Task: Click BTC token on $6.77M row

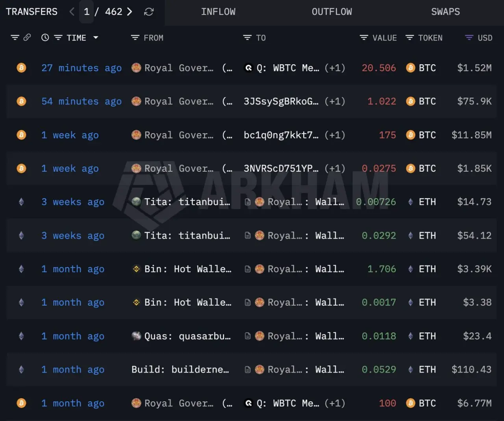Action: [427, 403]
